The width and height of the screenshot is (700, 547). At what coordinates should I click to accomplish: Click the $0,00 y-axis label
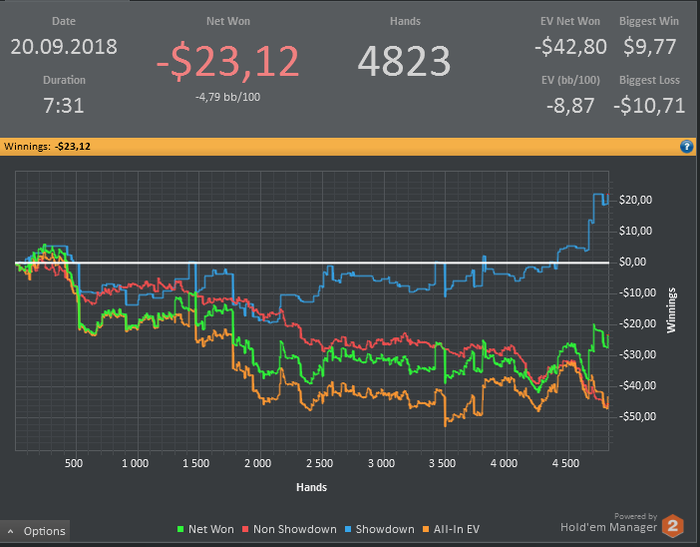633,262
